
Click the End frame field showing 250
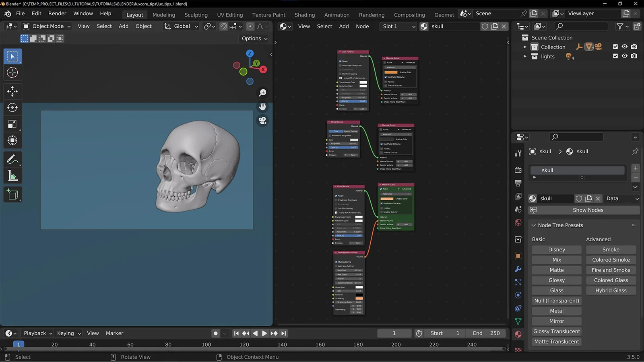pos(486,333)
